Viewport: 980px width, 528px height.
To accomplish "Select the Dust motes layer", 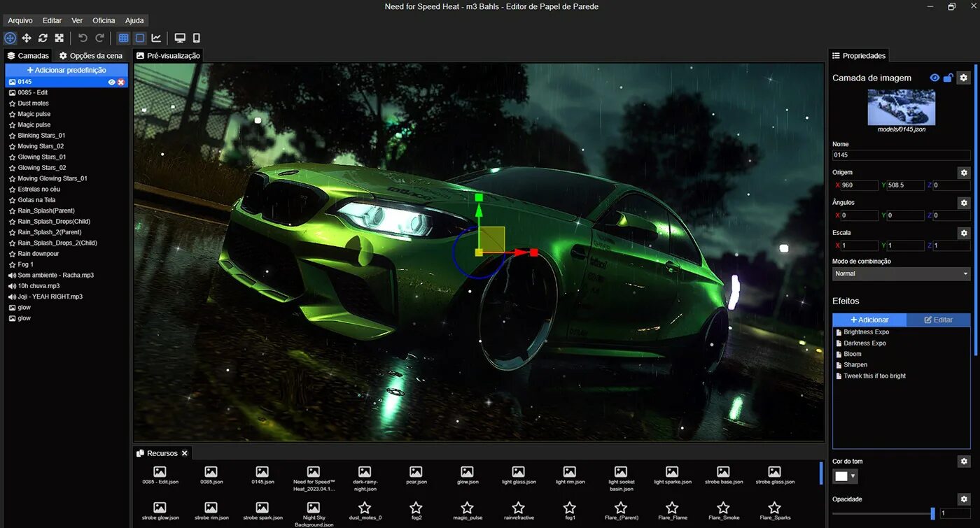I will click(x=66, y=104).
